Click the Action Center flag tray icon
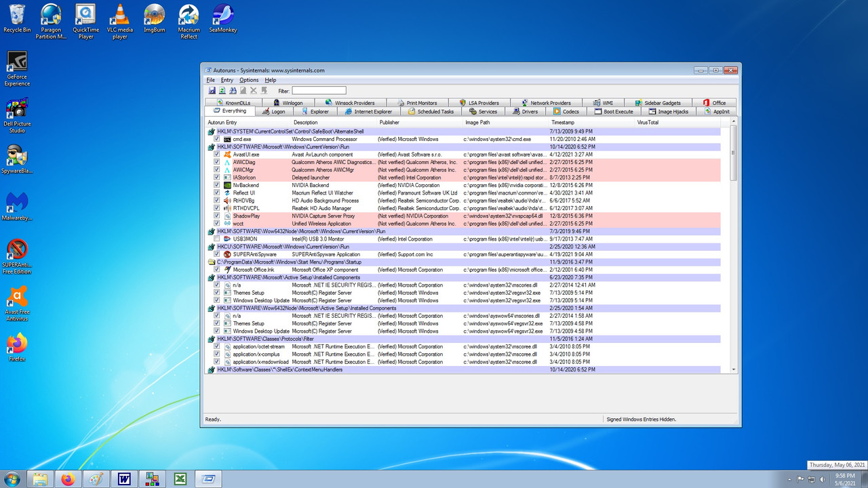This screenshot has height=488, width=868. click(x=801, y=479)
